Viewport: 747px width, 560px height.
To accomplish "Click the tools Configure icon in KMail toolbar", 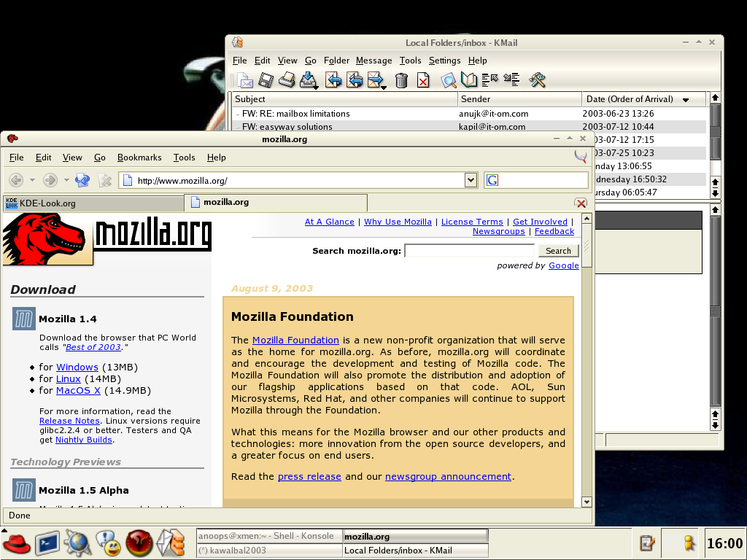I will pos(538,80).
